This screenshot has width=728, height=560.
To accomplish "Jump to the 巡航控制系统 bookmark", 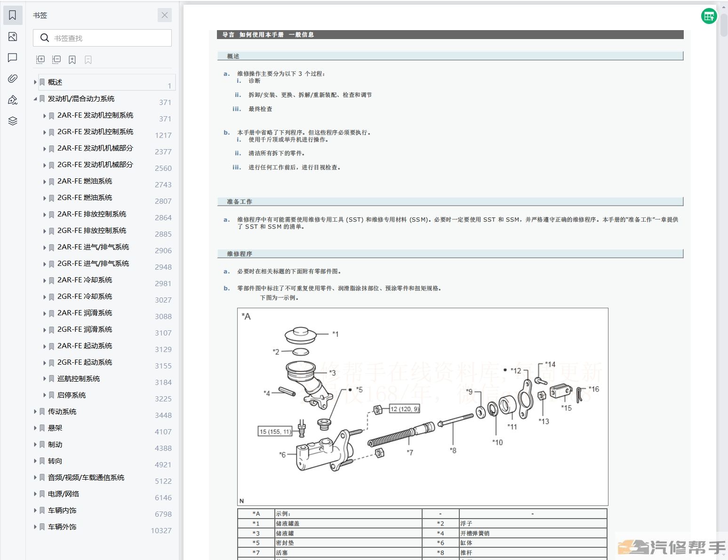I will 79,379.
